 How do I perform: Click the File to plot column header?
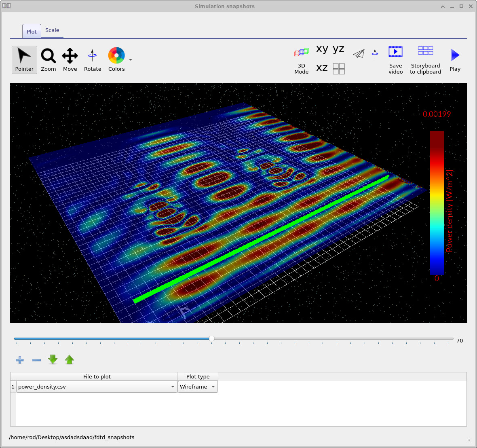point(97,376)
